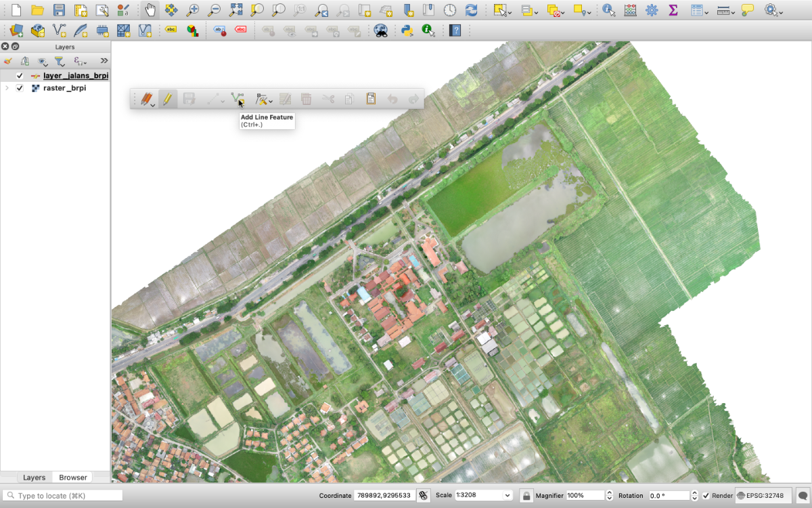
Task: Zoom to full extent
Action: [x=235, y=10]
